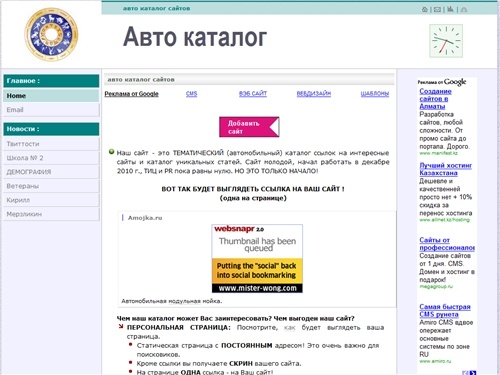
Task: Click the zodiac wheel logo
Action: click(x=51, y=34)
